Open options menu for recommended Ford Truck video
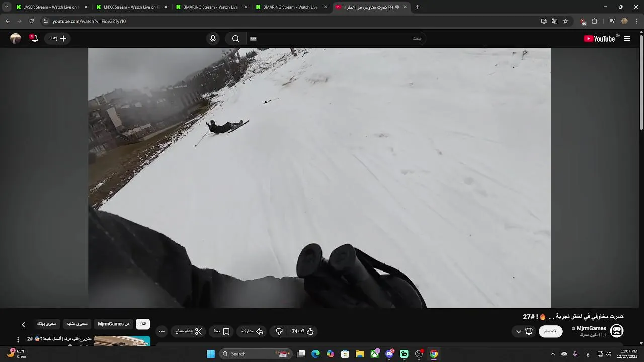Screen dimensions: 644x362 point(18,340)
